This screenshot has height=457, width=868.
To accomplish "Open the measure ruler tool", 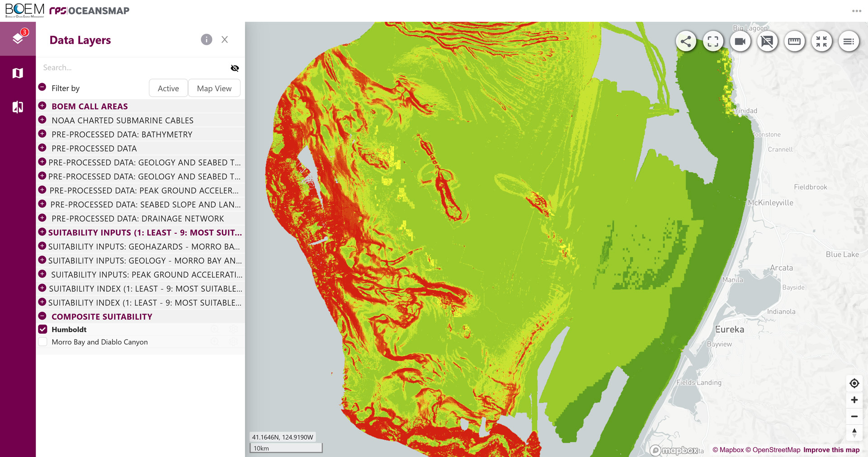I will 794,42.
